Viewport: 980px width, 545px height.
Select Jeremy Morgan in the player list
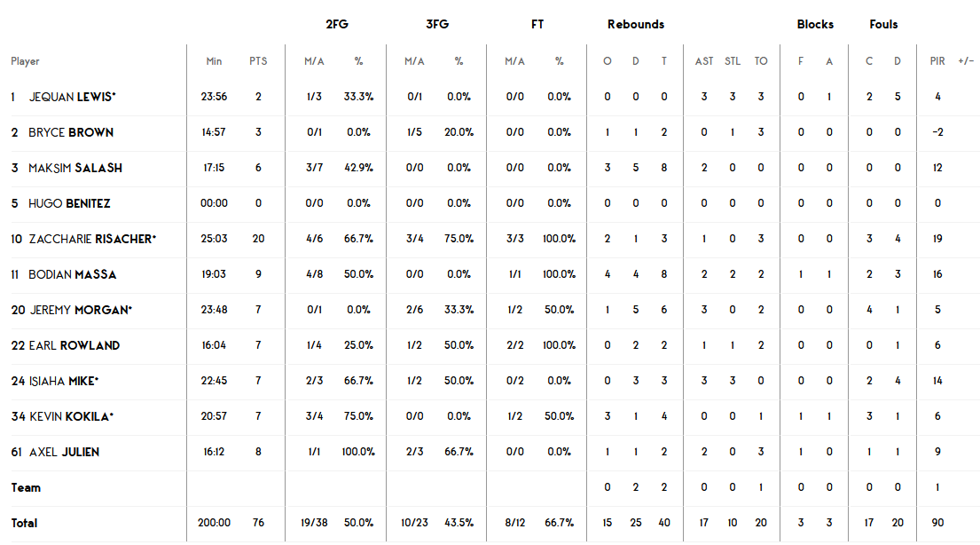click(81, 310)
